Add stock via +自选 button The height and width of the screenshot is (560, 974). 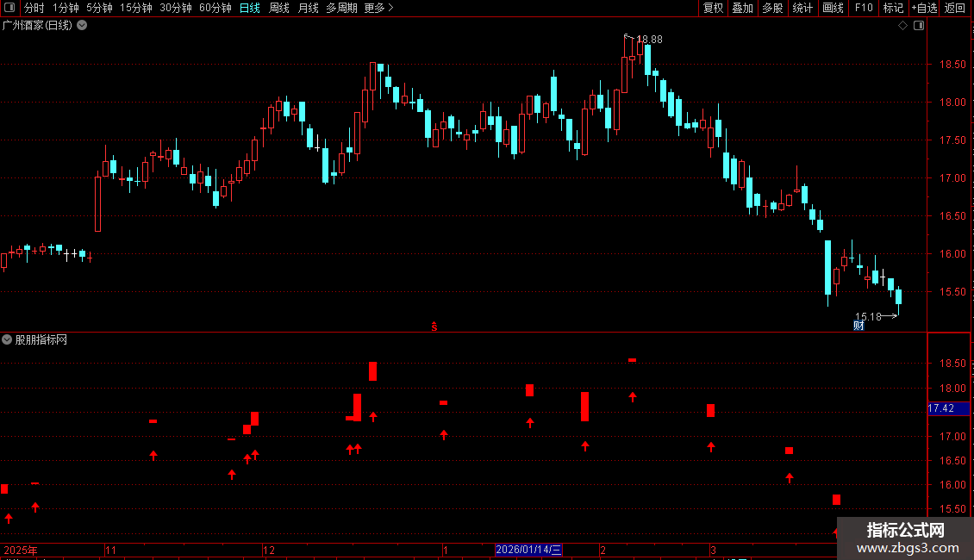pos(924,8)
